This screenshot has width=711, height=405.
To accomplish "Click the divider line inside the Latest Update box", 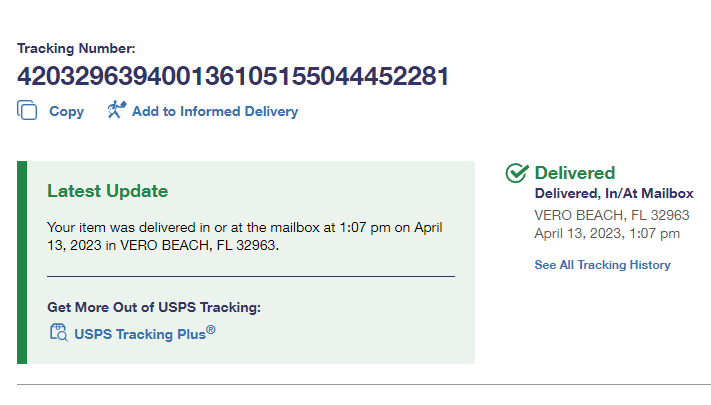I will tap(250, 276).
